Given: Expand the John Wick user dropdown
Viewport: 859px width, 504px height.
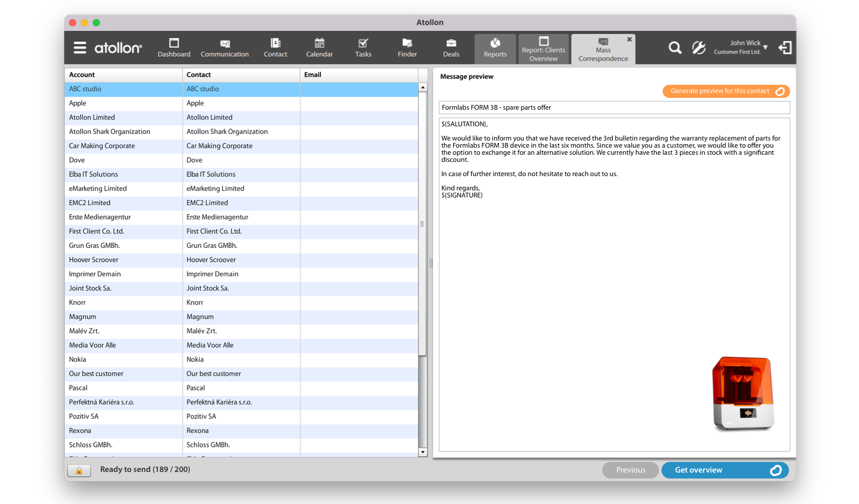Looking at the screenshot, I should point(765,47).
